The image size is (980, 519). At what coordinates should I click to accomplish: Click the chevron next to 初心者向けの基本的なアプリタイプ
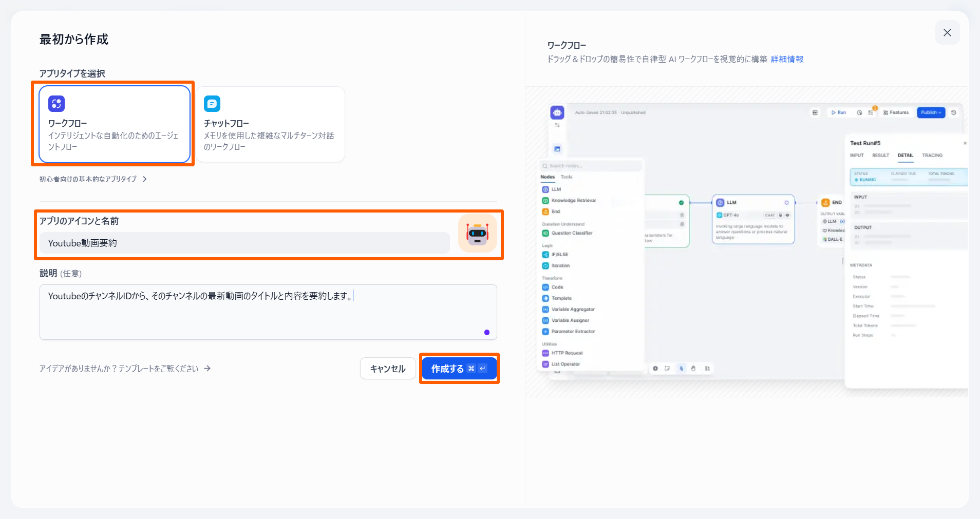pyautogui.click(x=145, y=179)
